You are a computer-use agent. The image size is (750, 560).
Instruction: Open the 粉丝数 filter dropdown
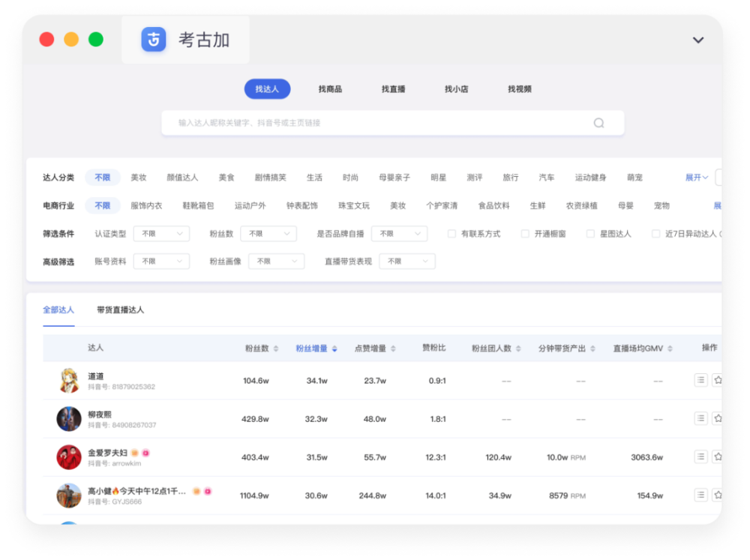[268, 234]
